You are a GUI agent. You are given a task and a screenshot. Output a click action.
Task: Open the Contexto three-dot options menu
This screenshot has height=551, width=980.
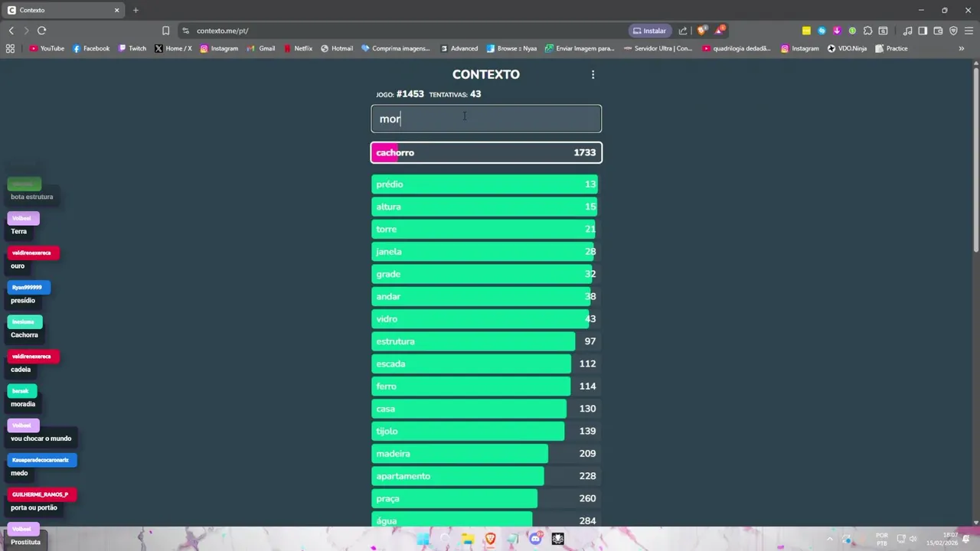[593, 74]
